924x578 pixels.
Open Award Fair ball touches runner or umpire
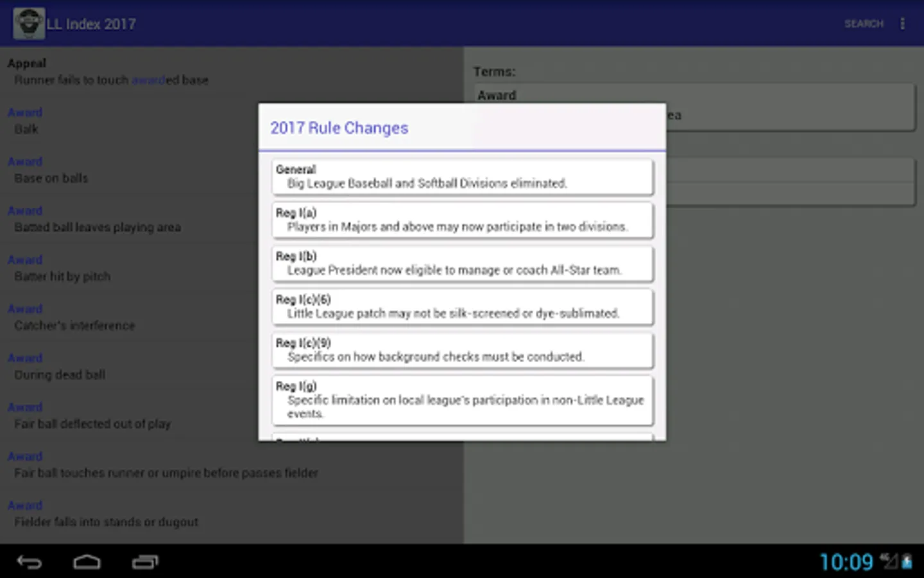coord(232,464)
